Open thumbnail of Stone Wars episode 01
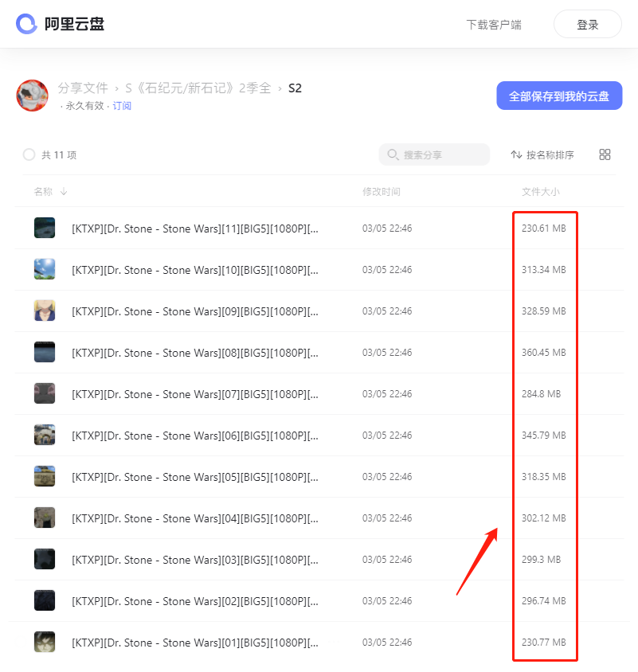This screenshot has width=638, height=672. pos(45,642)
